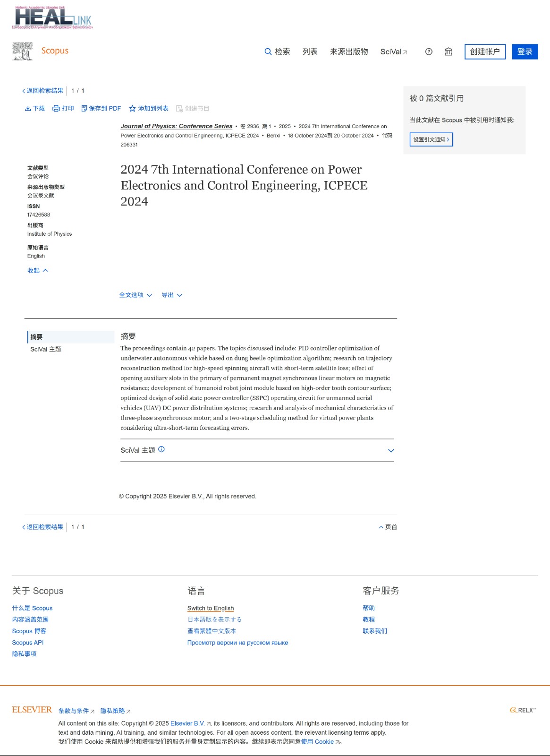Open the help question mark icon
The width and height of the screenshot is (550, 756).
pyautogui.click(x=429, y=52)
